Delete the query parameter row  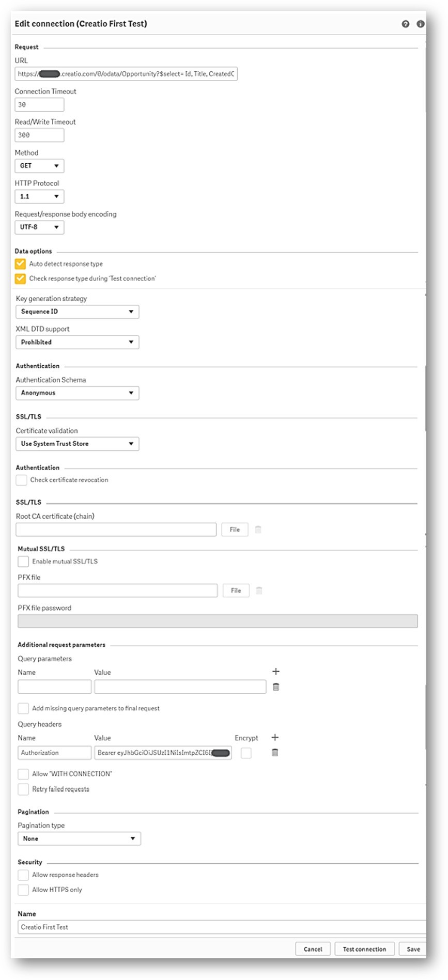pos(276,687)
